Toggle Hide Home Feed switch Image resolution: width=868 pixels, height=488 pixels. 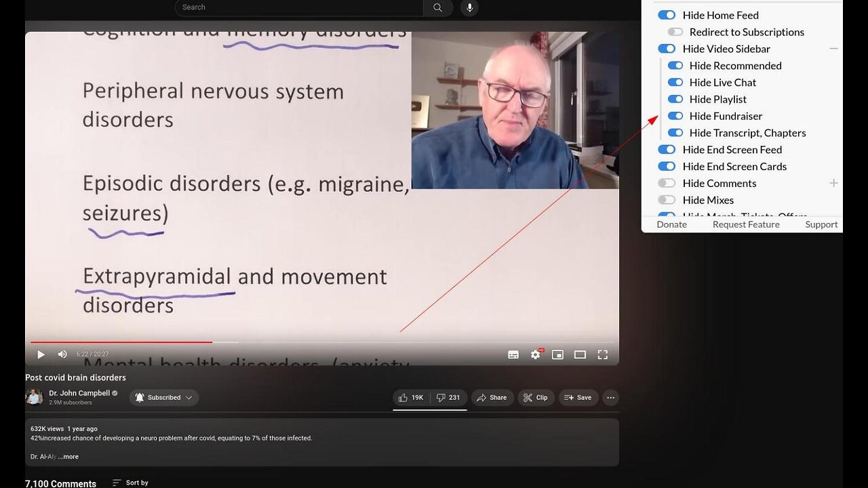667,15
